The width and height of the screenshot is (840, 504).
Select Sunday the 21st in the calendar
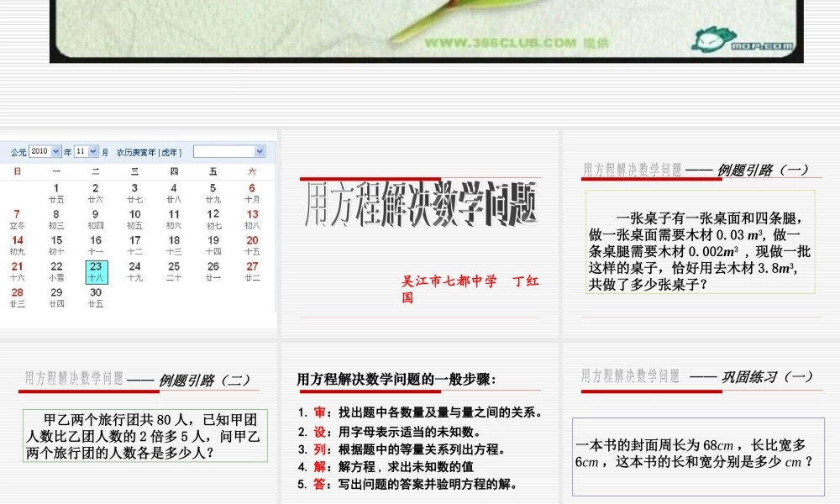pos(17,271)
